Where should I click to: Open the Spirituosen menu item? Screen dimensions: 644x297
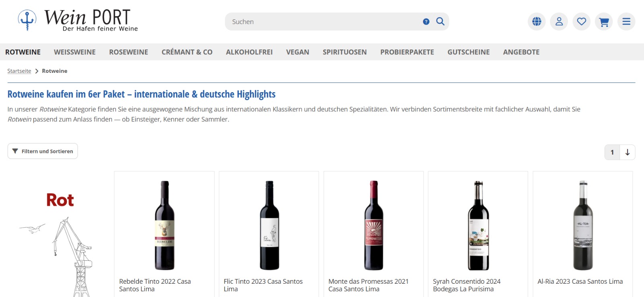(x=345, y=52)
